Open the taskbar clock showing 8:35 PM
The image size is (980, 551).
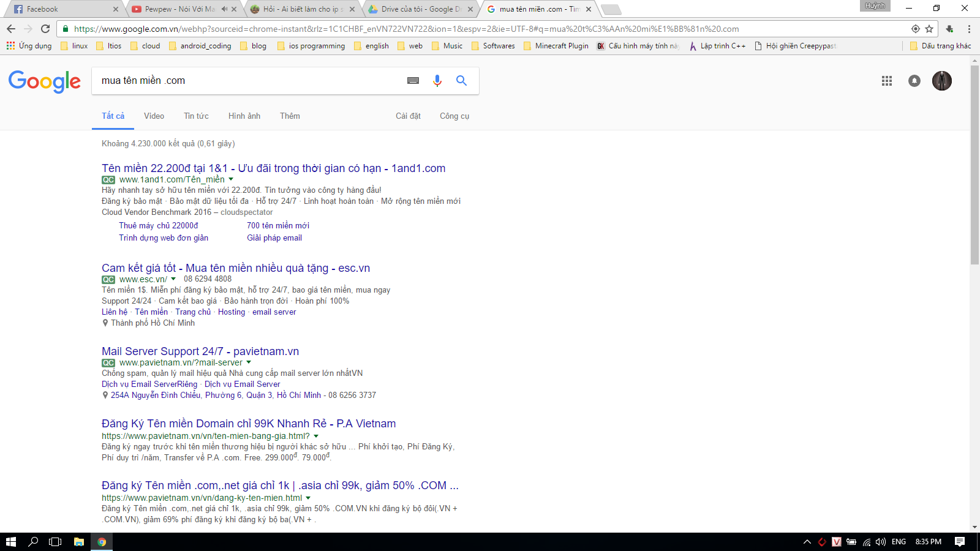(929, 542)
